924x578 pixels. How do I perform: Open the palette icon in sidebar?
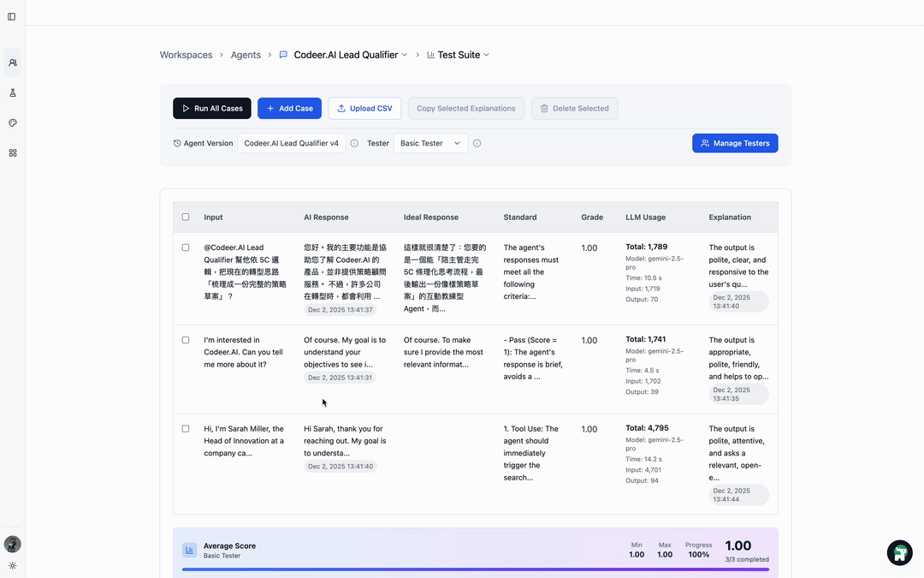point(13,122)
